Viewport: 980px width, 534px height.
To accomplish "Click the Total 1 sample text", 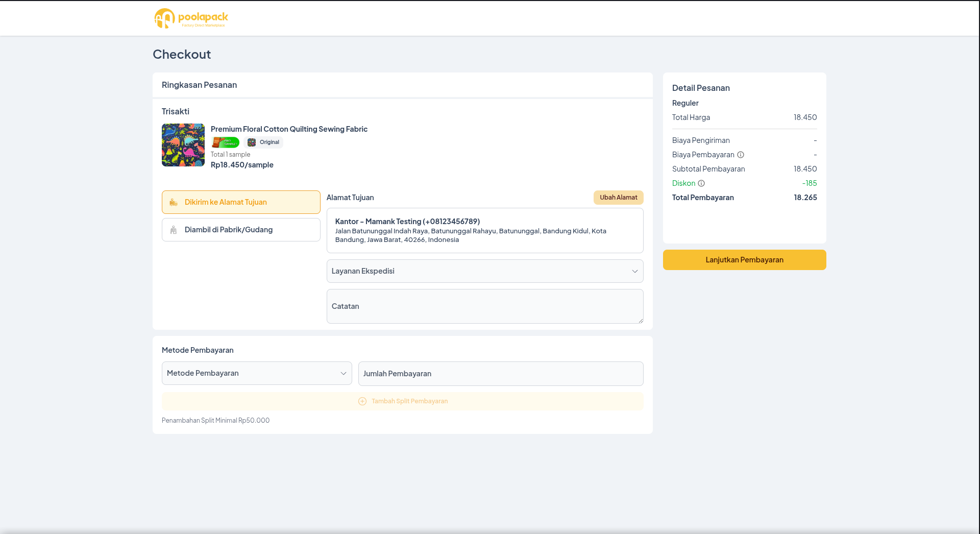I will (x=231, y=155).
